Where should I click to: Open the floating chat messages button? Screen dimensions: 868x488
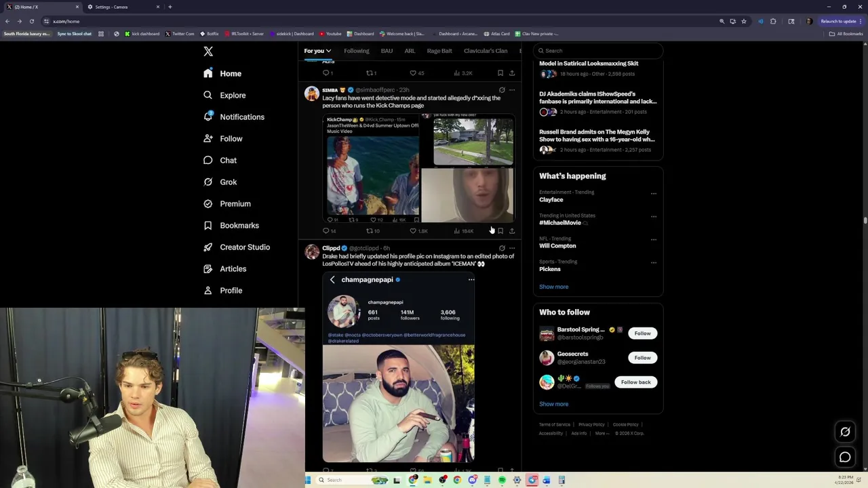pyautogui.click(x=845, y=457)
